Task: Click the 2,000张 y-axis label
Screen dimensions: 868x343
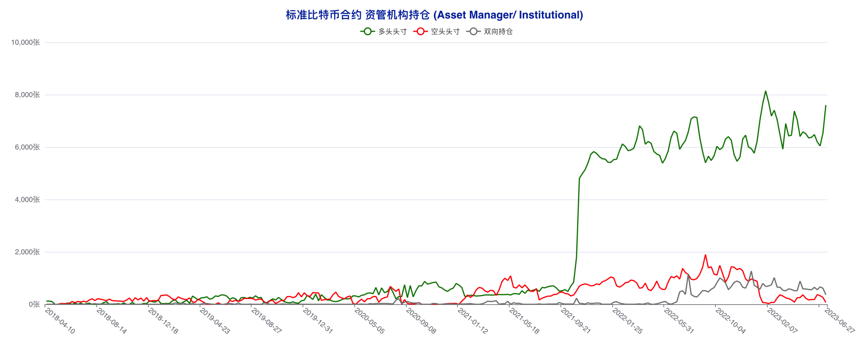Action: click(x=27, y=251)
